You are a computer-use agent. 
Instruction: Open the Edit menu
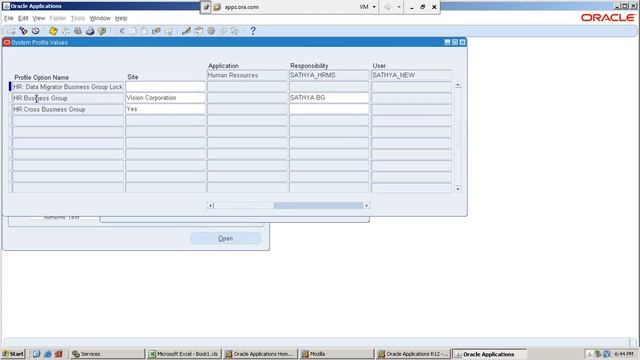point(23,18)
